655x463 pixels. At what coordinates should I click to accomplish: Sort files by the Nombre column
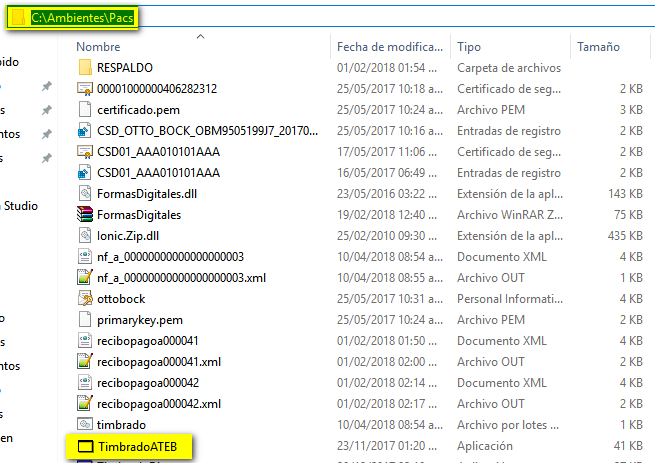tap(98, 47)
